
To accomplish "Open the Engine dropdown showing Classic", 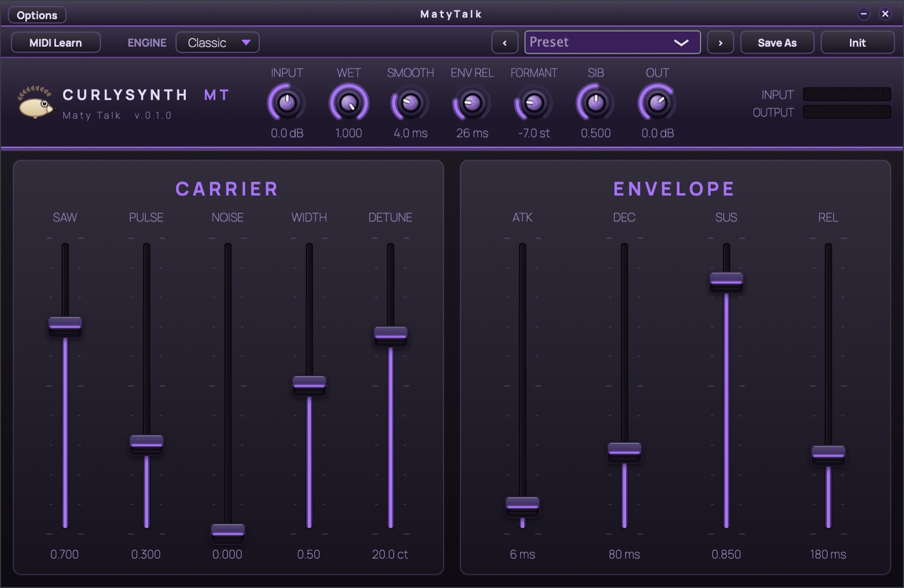I will pos(218,43).
